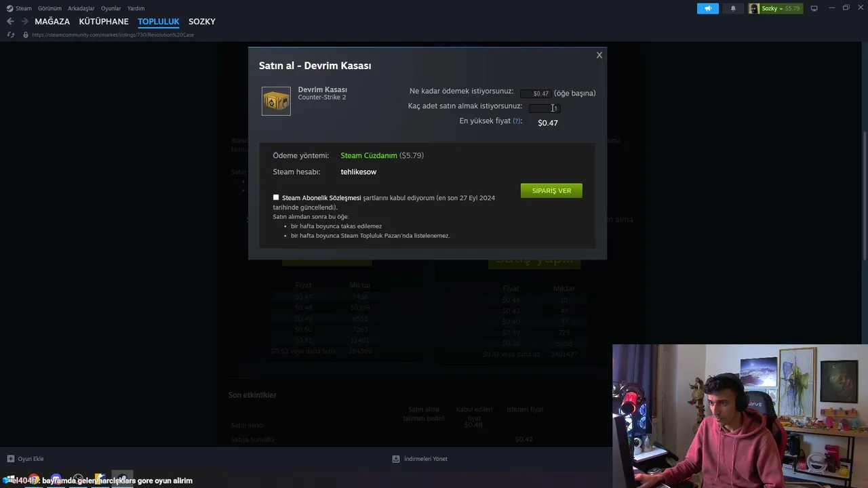Go to the KÜTÜPHANE tab

pyautogui.click(x=104, y=22)
